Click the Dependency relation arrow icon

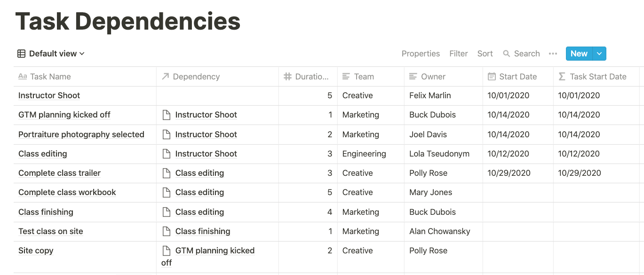click(165, 77)
